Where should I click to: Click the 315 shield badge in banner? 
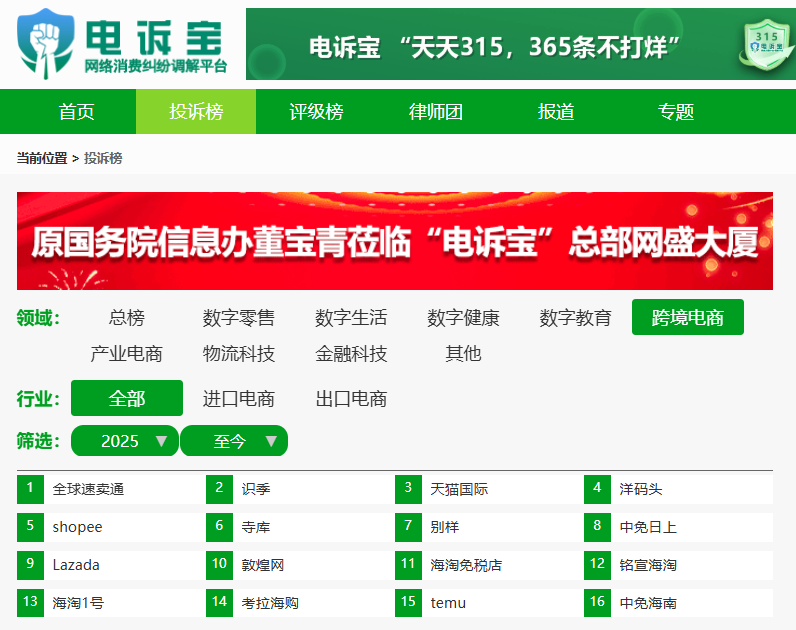point(766,45)
